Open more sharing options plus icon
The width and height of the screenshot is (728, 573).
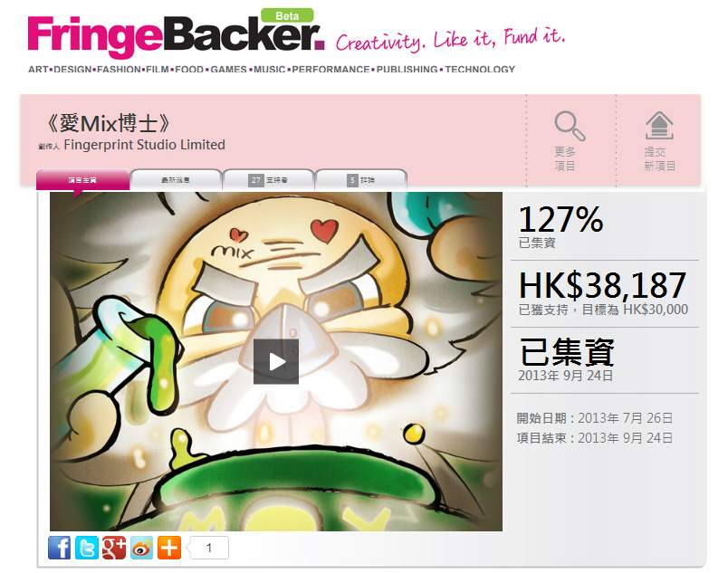point(169,548)
